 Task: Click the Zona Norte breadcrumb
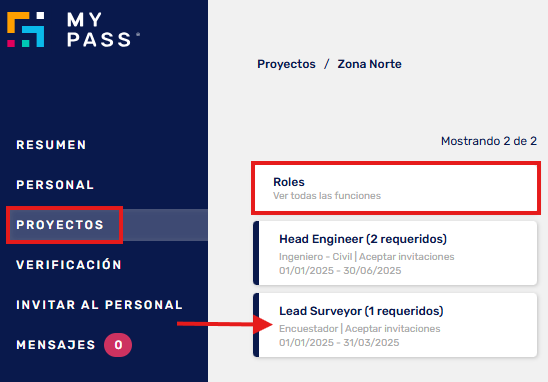point(369,64)
